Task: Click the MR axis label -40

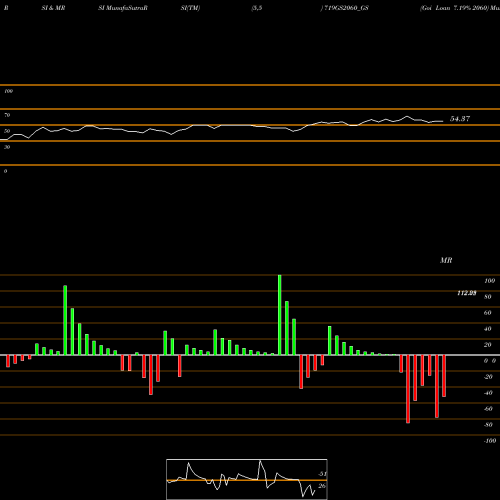Action: [488, 393]
